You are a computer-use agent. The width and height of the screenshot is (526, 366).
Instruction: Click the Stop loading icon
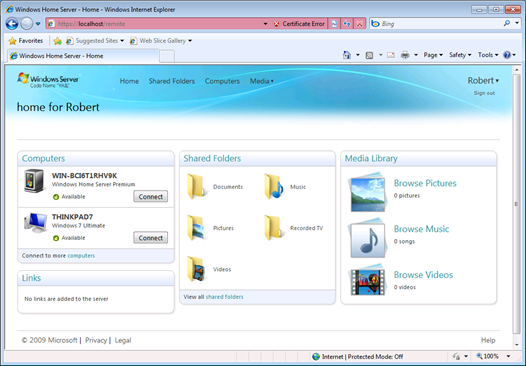click(360, 24)
